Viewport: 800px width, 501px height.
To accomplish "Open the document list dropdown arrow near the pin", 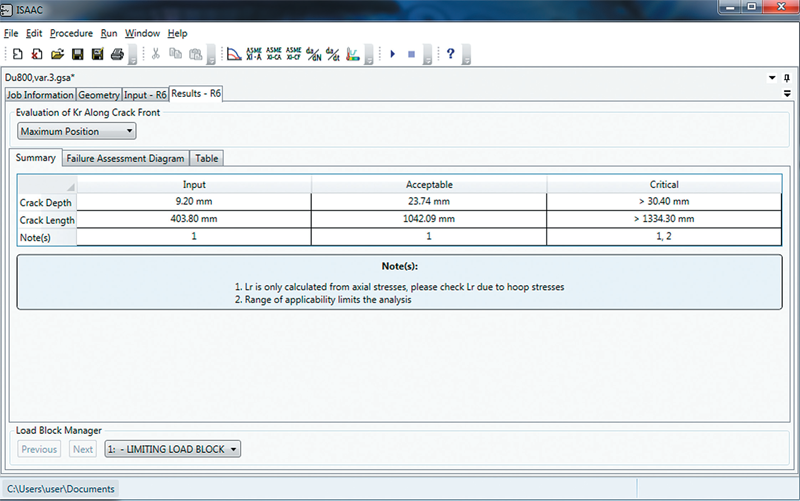I will click(772, 78).
